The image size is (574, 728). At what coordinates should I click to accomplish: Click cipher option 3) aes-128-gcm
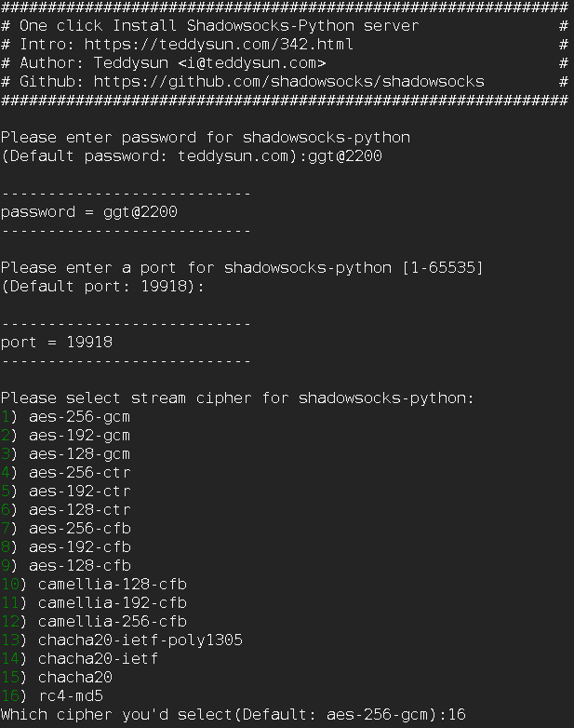tap(66, 453)
